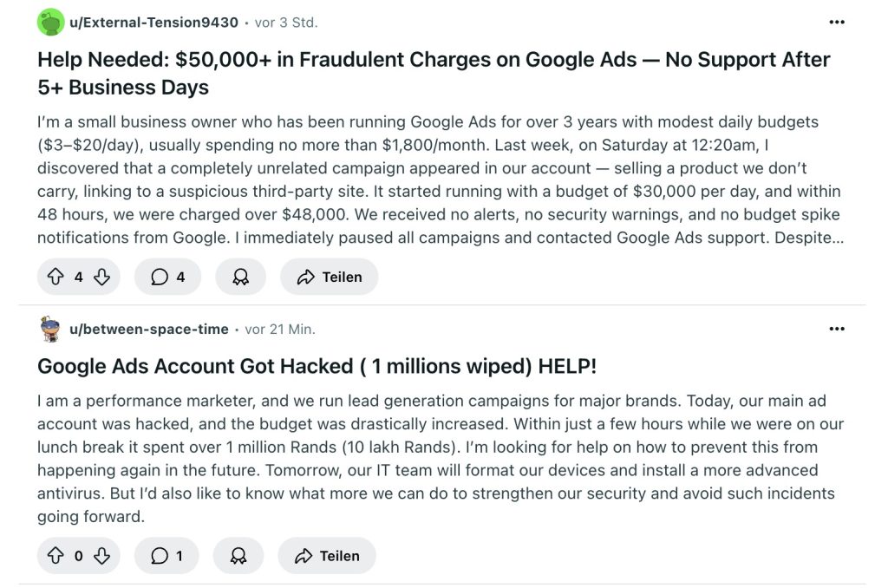
Task: Open comments on the hacked account post
Action: pyautogui.click(x=166, y=556)
